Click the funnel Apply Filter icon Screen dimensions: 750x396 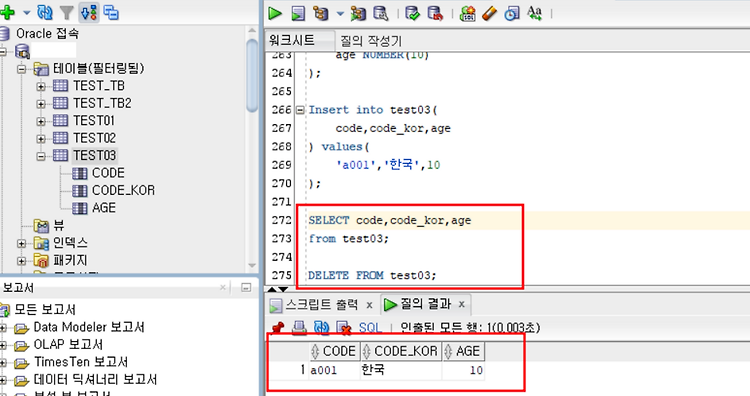point(66,13)
